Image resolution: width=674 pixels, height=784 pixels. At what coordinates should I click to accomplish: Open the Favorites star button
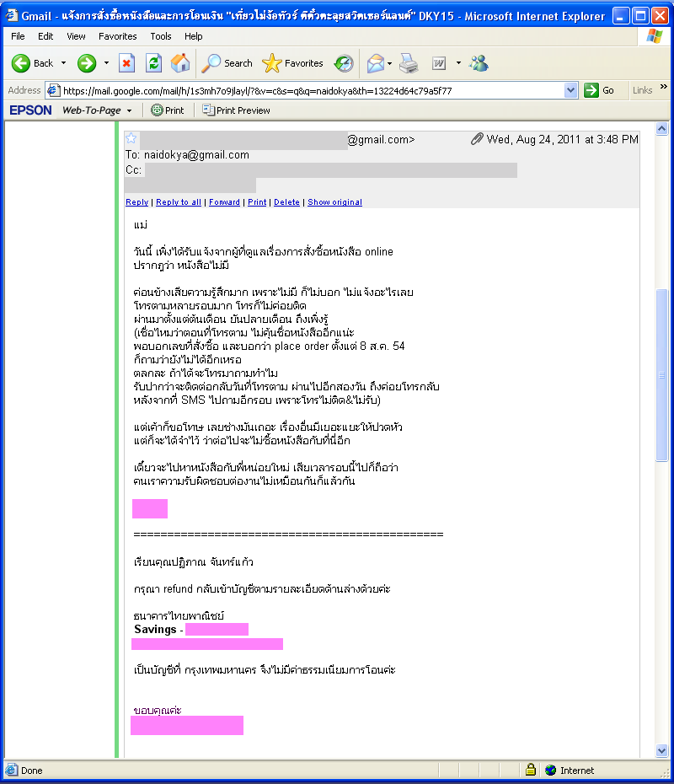tap(292, 63)
